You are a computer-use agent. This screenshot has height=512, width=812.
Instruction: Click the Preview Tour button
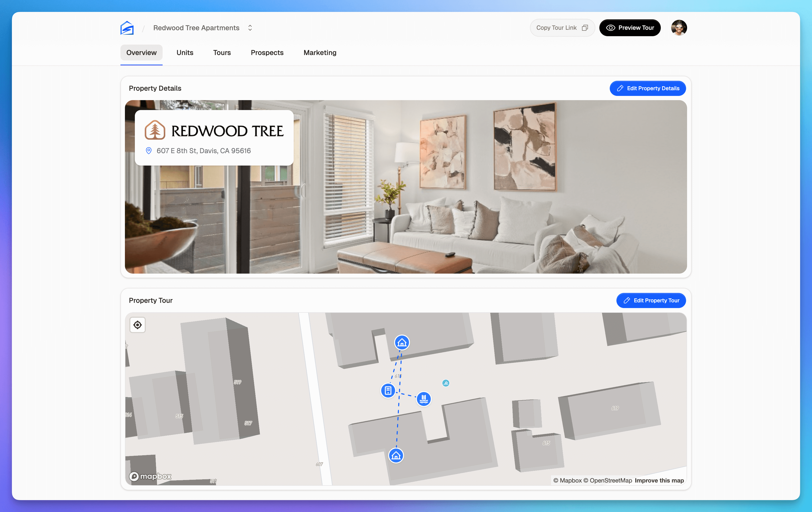[x=630, y=28]
